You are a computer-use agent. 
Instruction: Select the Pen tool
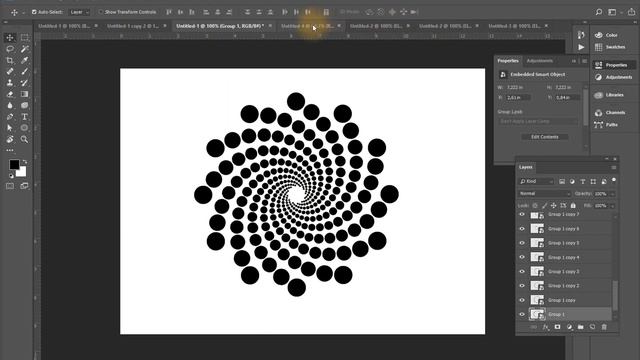(x=10, y=117)
